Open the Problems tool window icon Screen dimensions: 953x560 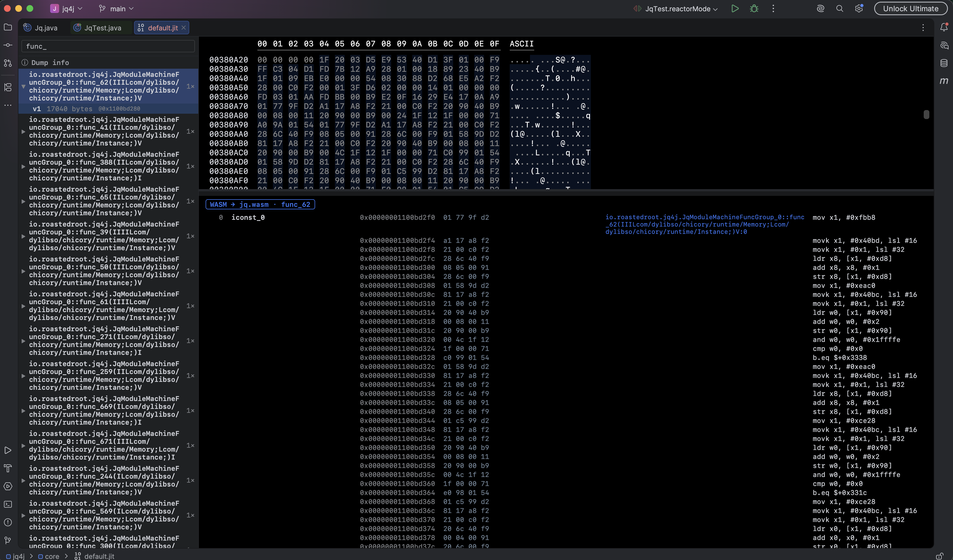(x=8, y=522)
